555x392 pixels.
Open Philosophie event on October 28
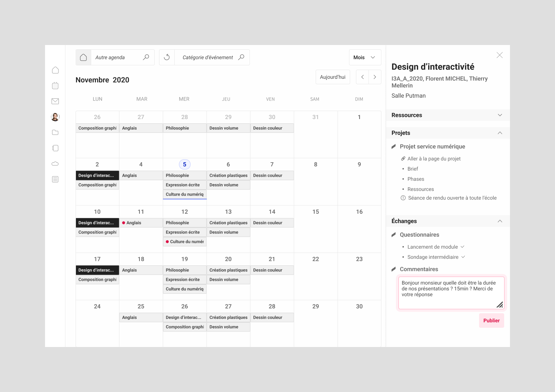pos(185,128)
